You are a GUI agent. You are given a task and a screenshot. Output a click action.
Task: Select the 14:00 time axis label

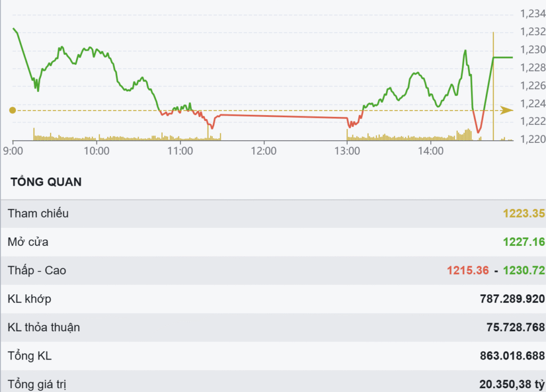point(431,151)
